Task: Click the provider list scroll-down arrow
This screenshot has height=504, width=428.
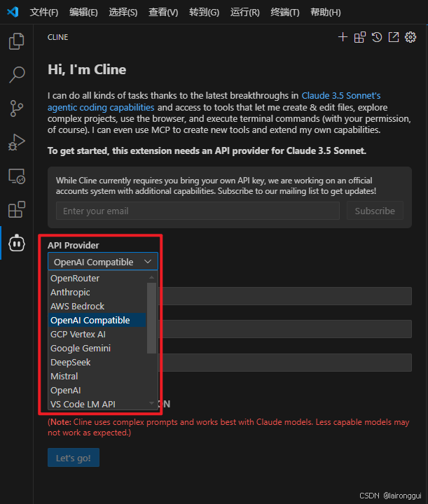Action: click(152, 403)
